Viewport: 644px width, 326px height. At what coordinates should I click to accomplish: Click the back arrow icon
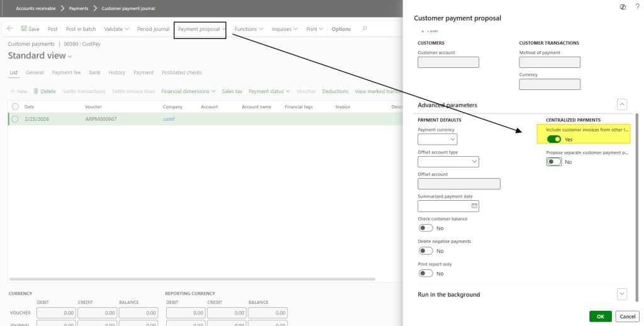(x=10, y=29)
